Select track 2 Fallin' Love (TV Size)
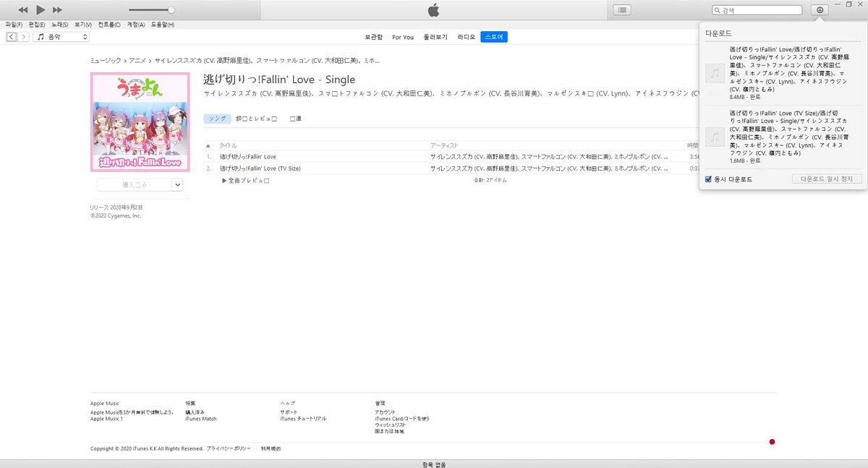The width and height of the screenshot is (868, 468). pos(260,169)
